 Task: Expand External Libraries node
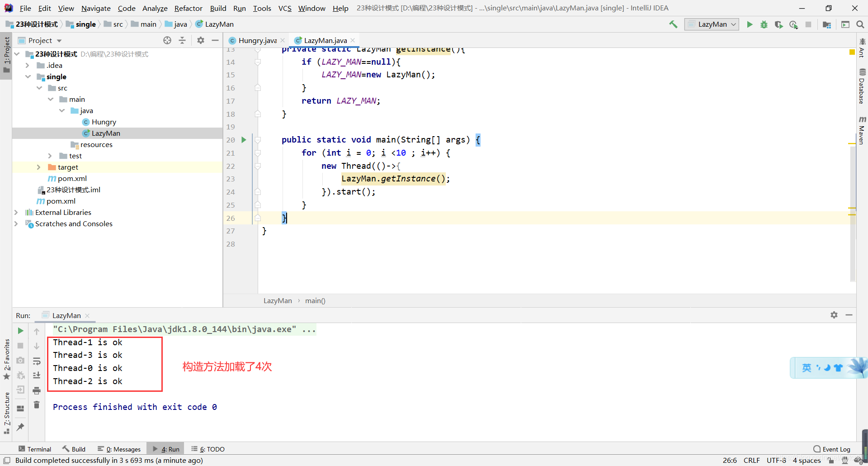pos(16,213)
